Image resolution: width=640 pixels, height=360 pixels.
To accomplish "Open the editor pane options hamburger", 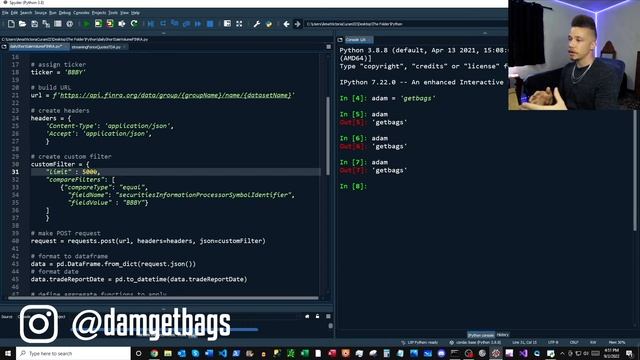I will [x=329, y=47].
